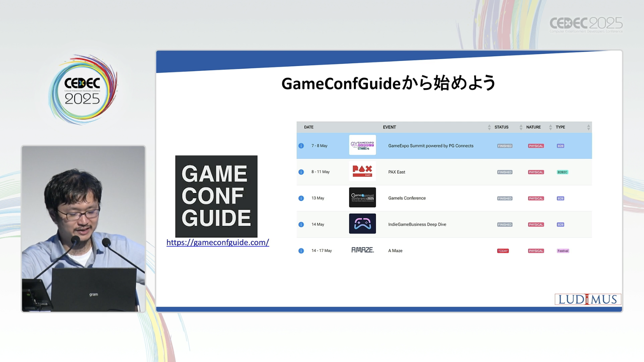Open the gameconfguide.com link
644x362 pixels.
click(217, 242)
